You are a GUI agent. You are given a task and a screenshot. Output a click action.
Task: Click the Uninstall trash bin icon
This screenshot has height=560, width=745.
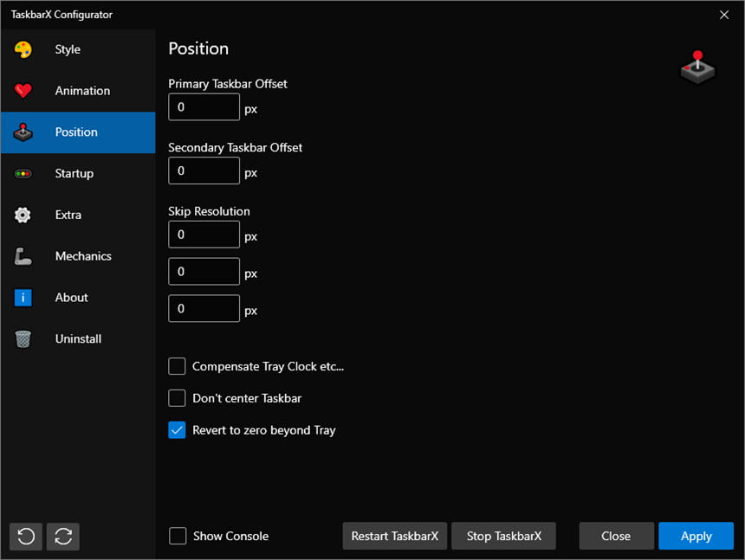point(23,338)
